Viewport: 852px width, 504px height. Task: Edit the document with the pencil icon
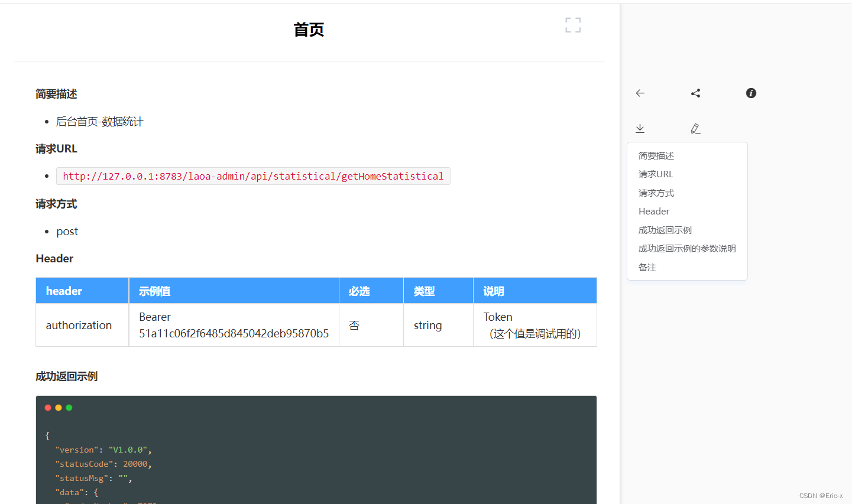(x=695, y=128)
